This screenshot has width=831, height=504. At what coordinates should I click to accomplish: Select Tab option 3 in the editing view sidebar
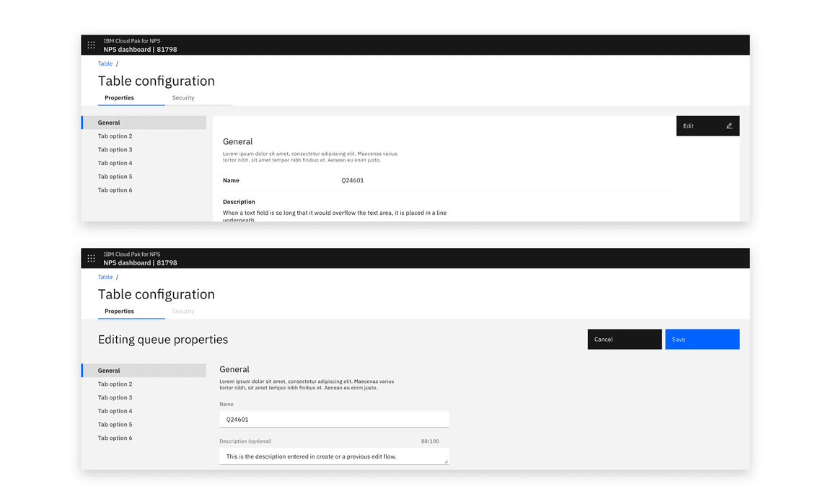pyautogui.click(x=115, y=398)
